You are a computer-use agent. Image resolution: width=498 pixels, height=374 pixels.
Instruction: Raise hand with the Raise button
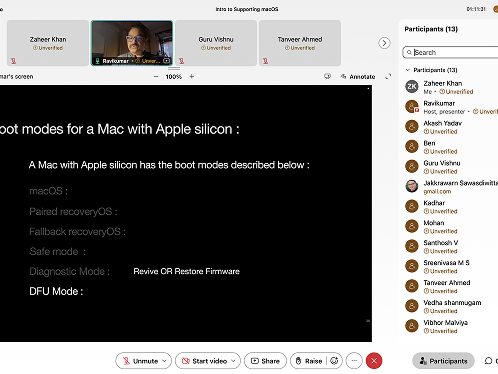coord(310,361)
